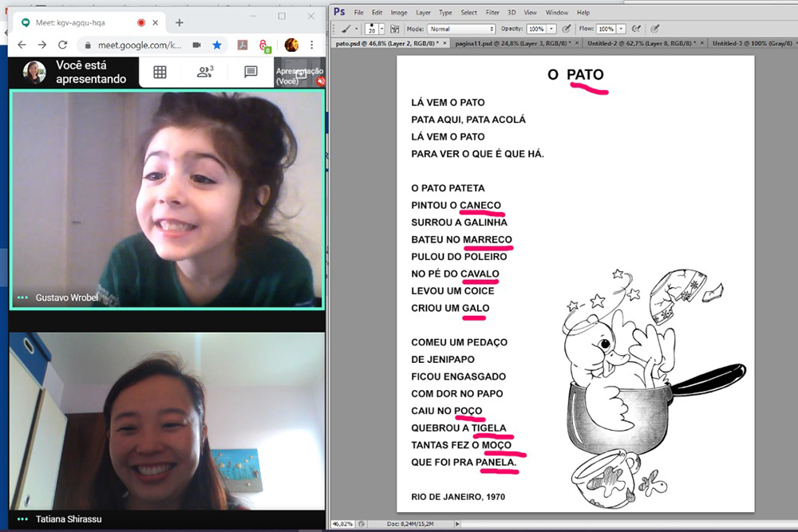Open the Select menu in Photoshop
Viewport: 798px width, 532px height.
(x=468, y=13)
